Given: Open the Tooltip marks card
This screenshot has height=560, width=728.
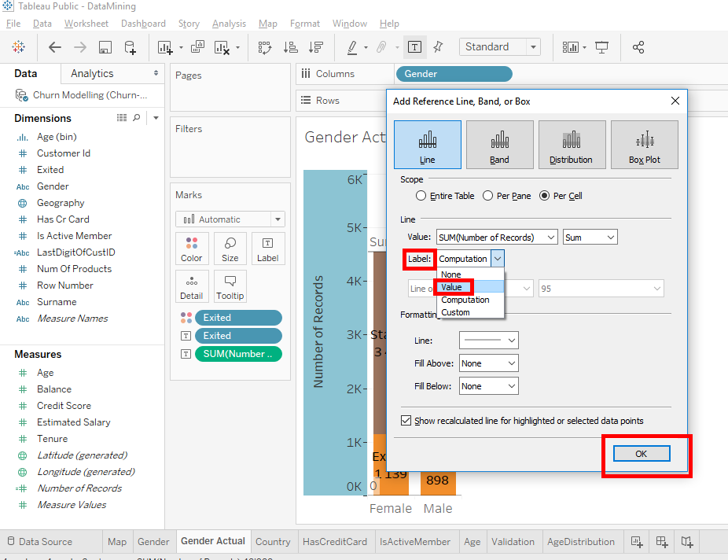Looking at the screenshot, I should 230,287.
